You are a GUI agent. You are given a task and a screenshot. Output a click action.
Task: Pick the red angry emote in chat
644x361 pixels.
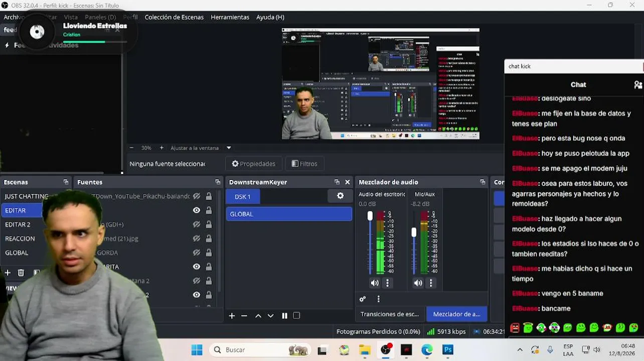515,328
